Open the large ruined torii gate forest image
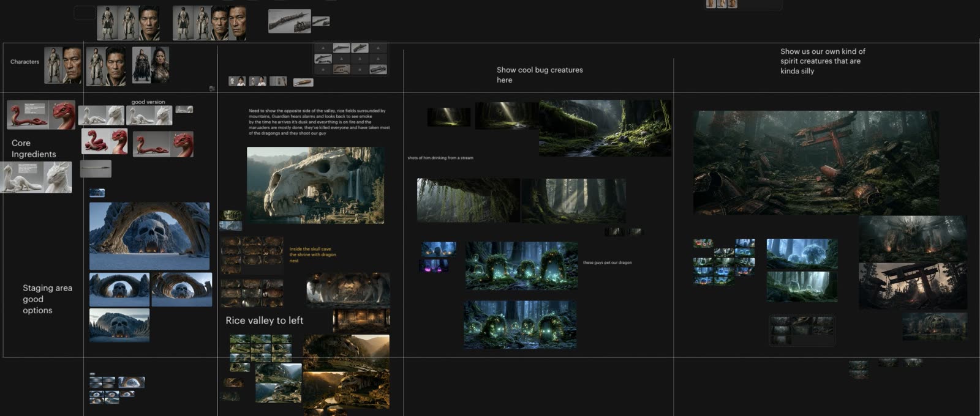 816,163
